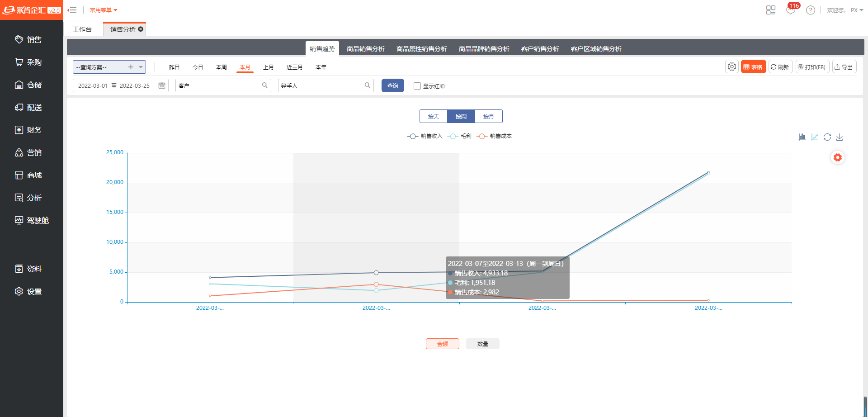Collapse the sidebar with the menu toggle icon
This screenshot has width=868, height=417.
click(72, 10)
